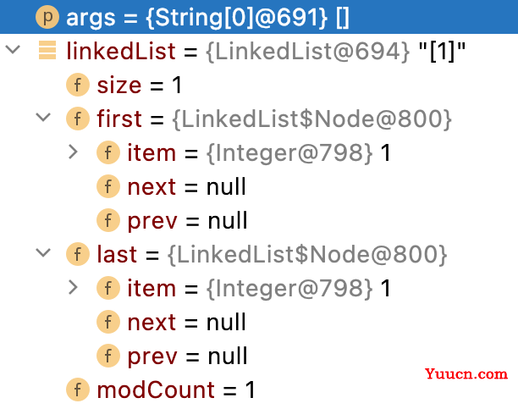Click the field icon beside last
Image resolution: width=518 pixels, height=420 pixels.
[78, 254]
